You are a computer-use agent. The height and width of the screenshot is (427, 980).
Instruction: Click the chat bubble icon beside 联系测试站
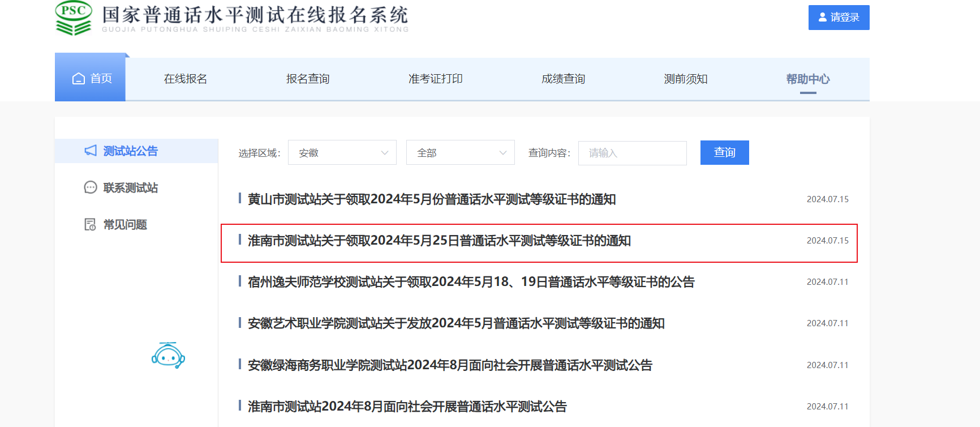[91, 187]
